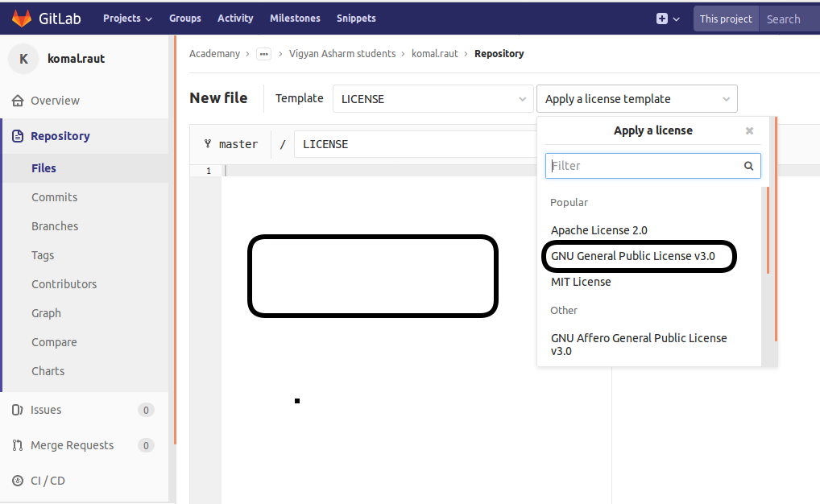Select MIT License option
This screenshot has width=820, height=504.
581,282
